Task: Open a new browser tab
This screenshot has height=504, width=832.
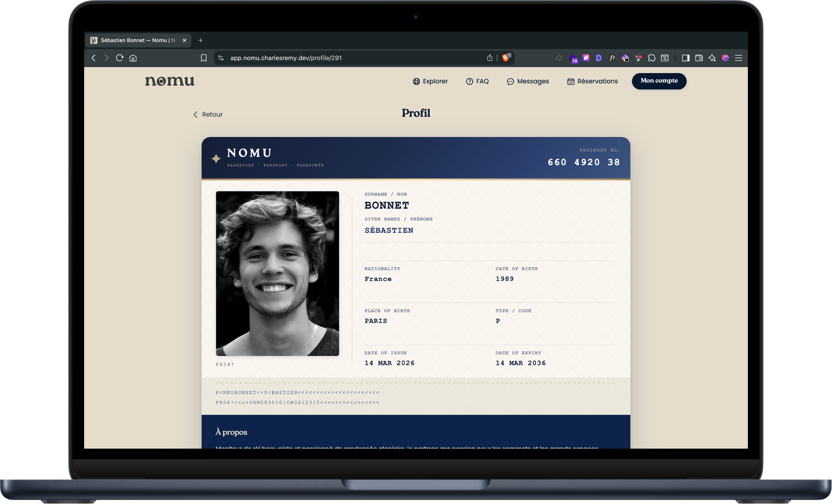Action: pyautogui.click(x=201, y=40)
